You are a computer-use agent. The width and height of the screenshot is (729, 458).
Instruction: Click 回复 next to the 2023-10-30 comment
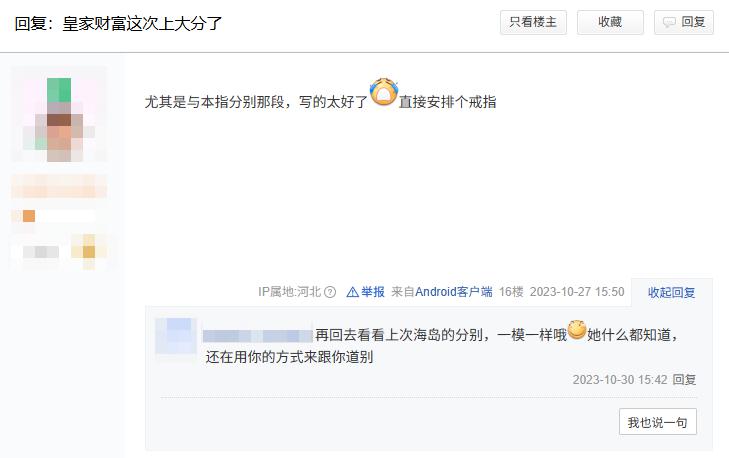pyautogui.click(x=684, y=379)
